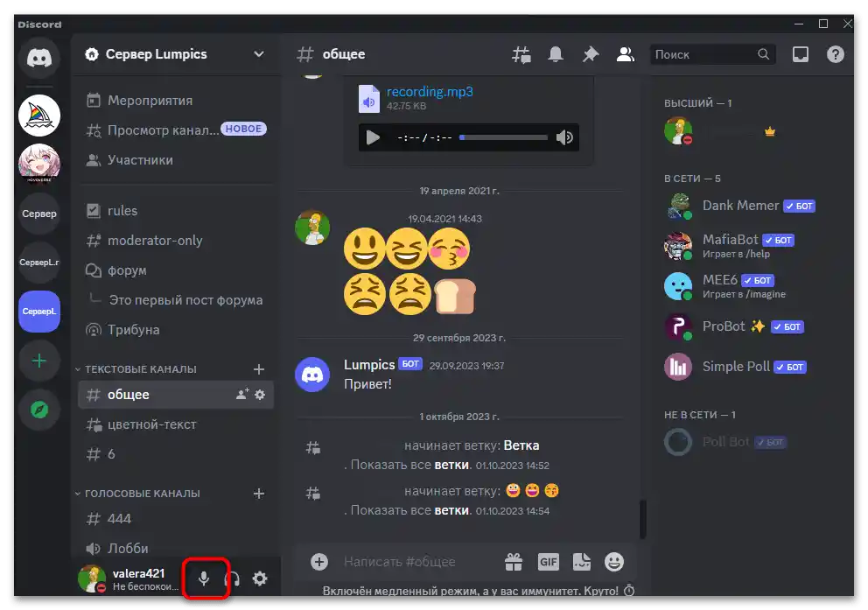Screen dimensions: 868x610
Task: Open Lumpics bot profile name
Action: (x=369, y=365)
